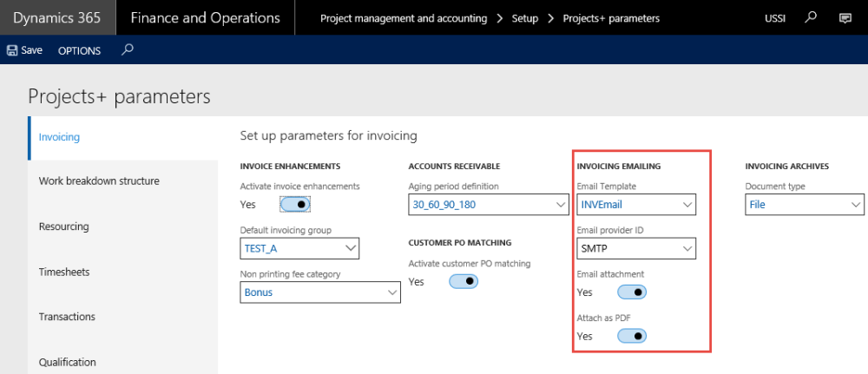Click ACCOUNTS RECEIVABLE section header

click(x=455, y=166)
